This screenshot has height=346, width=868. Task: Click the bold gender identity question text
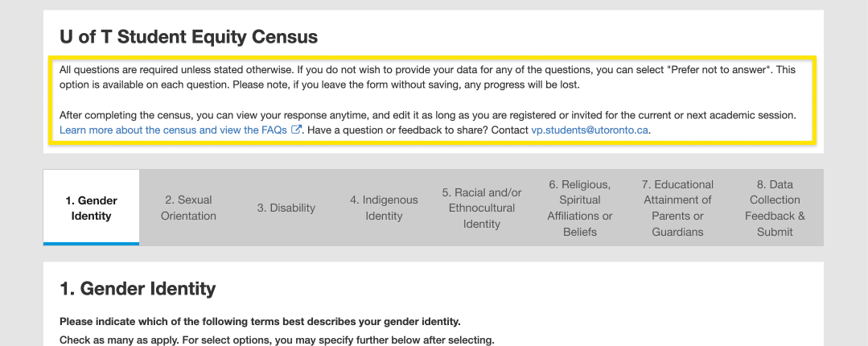pos(260,322)
